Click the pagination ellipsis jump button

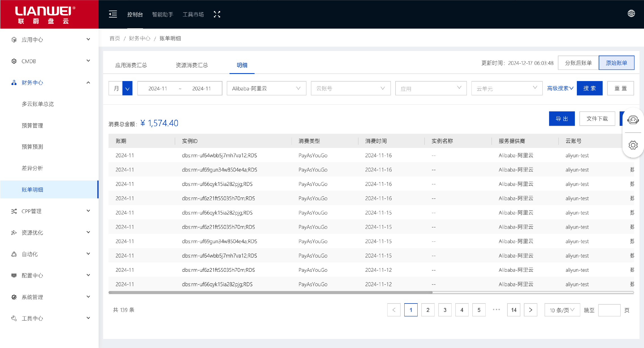pos(496,310)
